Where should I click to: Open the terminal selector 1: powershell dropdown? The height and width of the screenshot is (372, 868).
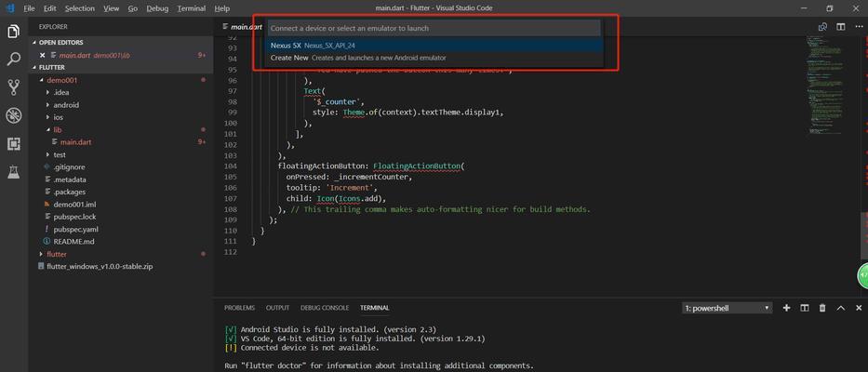727,308
